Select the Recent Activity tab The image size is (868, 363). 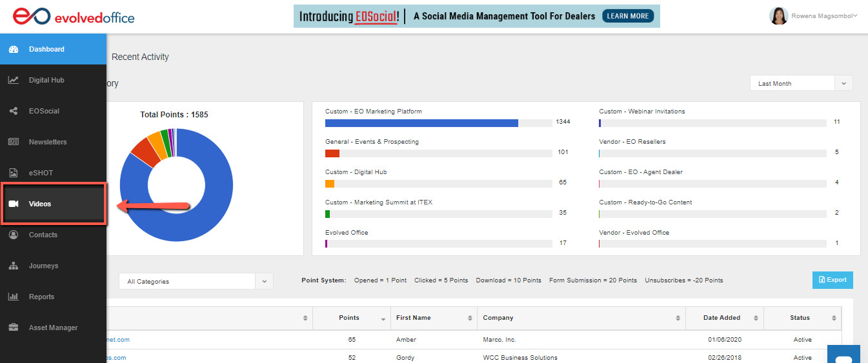(140, 57)
